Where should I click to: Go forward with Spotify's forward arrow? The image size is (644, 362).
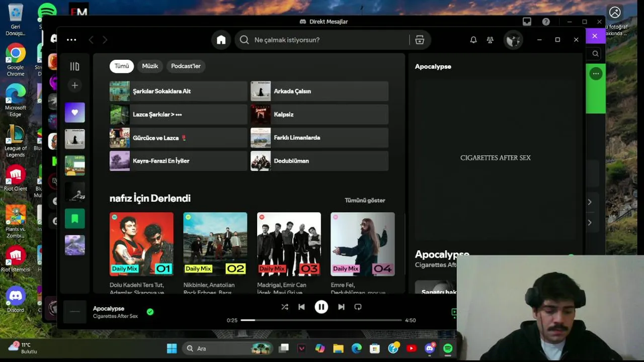105,40
